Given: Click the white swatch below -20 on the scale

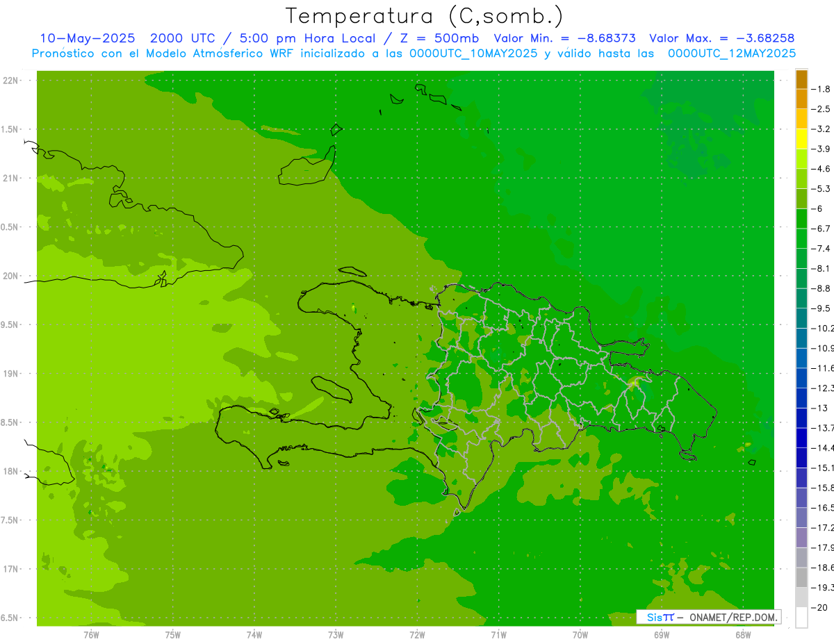Looking at the screenshot, I should [x=801, y=617].
